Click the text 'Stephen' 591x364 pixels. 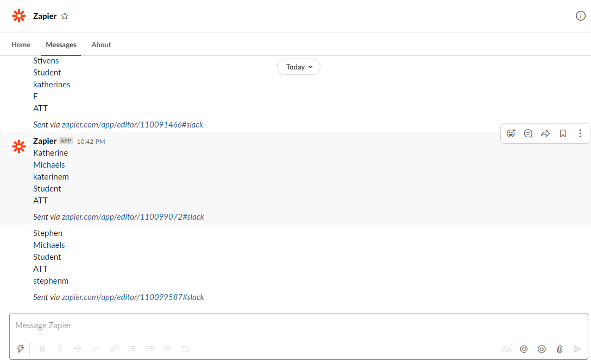[x=48, y=233]
